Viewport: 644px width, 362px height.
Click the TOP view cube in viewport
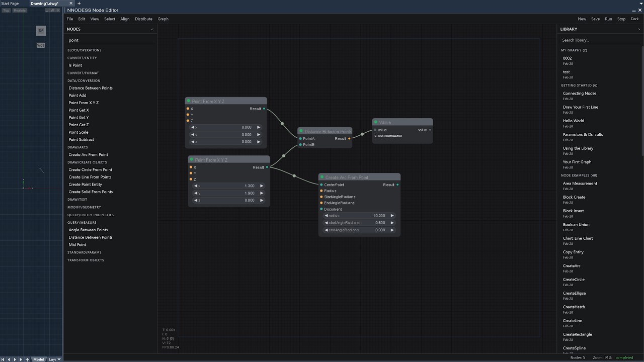pyautogui.click(x=41, y=31)
